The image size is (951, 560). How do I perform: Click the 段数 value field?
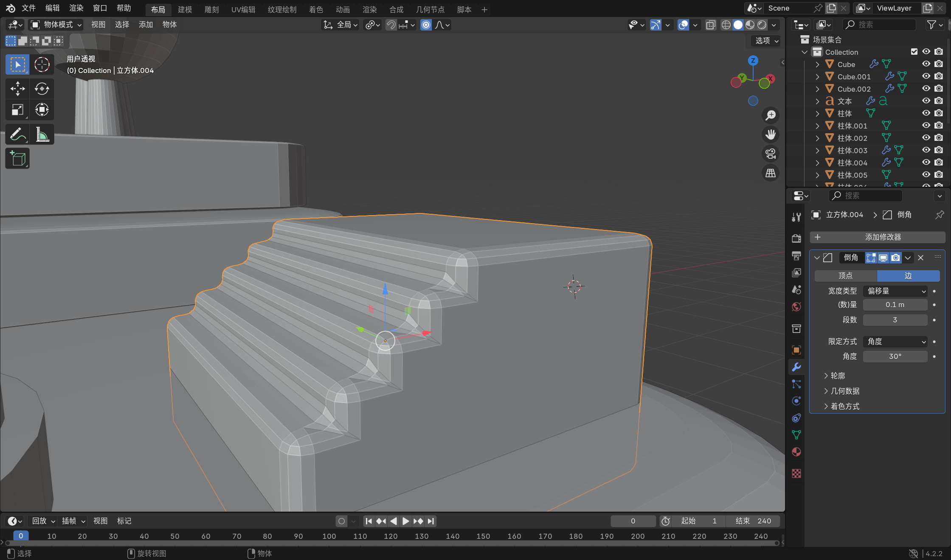coord(895,320)
